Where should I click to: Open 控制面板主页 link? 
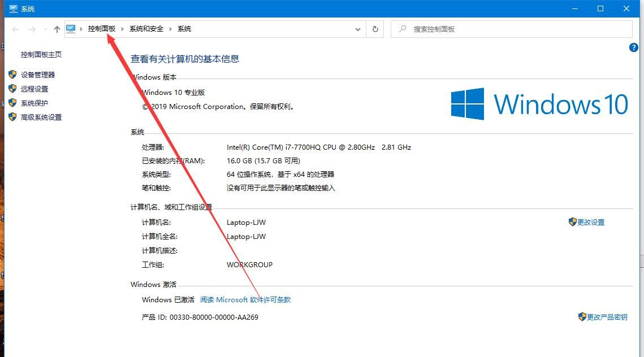tap(41, 55)
